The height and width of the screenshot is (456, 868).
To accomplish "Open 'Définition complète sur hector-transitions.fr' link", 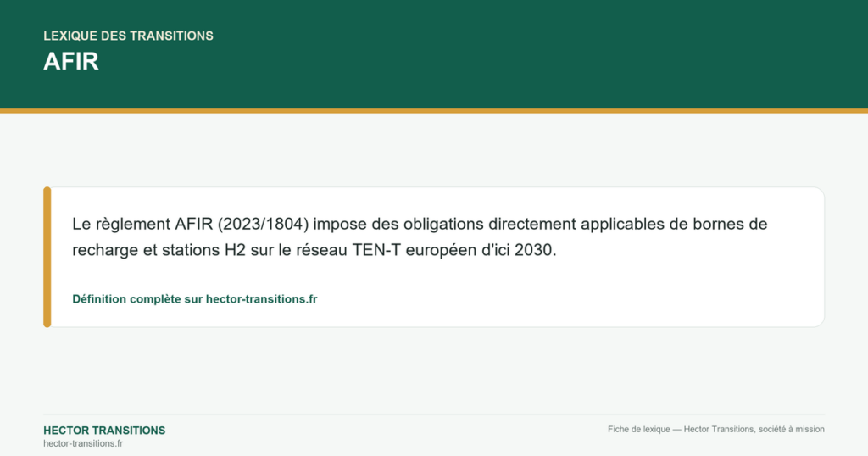I will coord(195,299).
